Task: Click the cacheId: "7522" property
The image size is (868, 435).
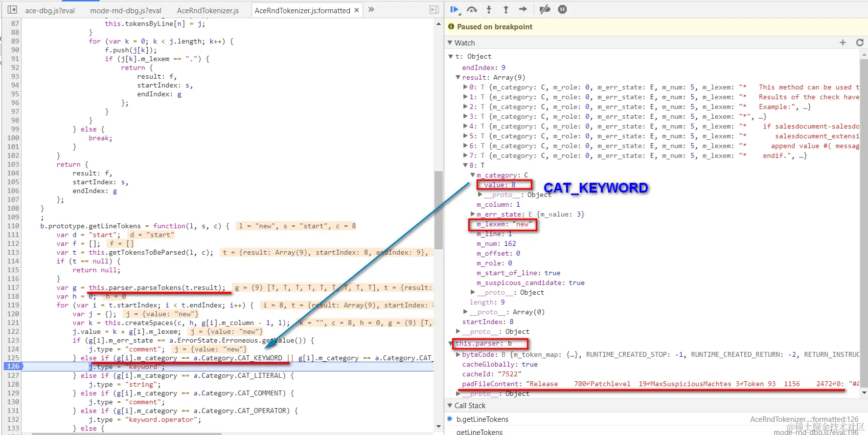Action: coord(492,374)
